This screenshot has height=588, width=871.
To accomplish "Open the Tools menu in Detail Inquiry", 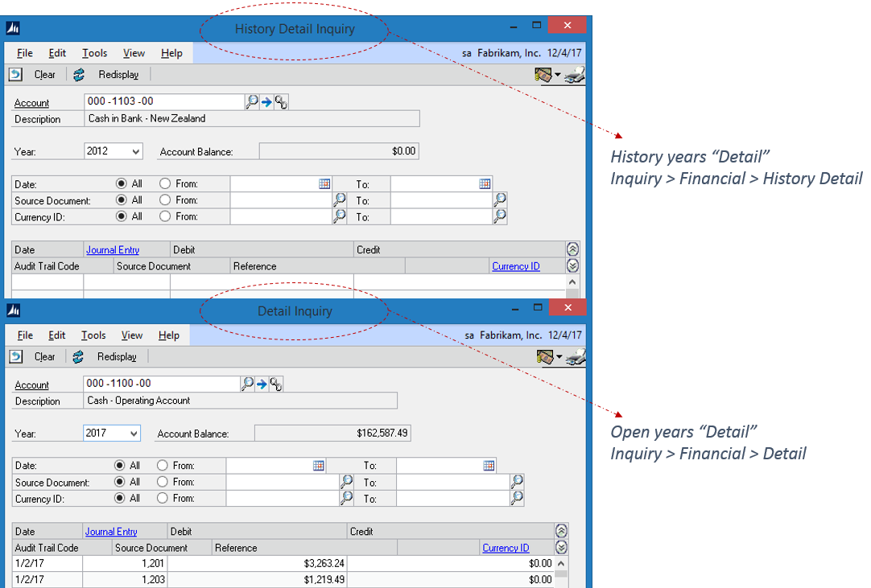I will (94, 335).
